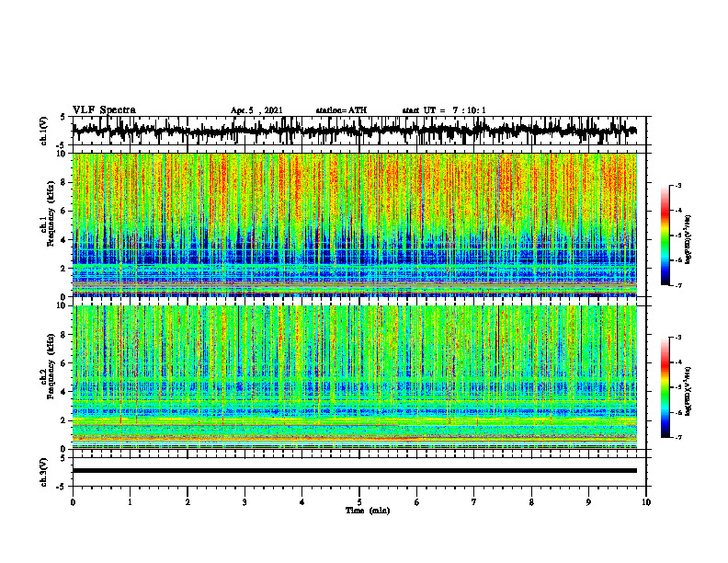Click the "8" kHz tick of ch.1 spectrogram
Screen dimensions: 728x563
(65, 182)
